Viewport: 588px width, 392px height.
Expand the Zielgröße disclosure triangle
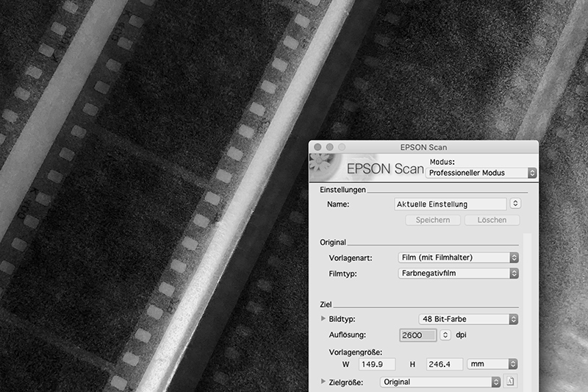(323, 382)
